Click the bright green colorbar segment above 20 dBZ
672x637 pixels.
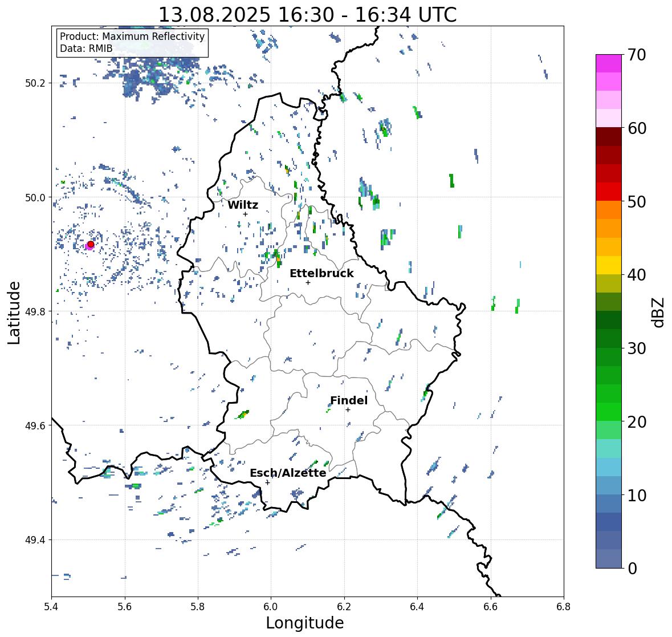609,412
